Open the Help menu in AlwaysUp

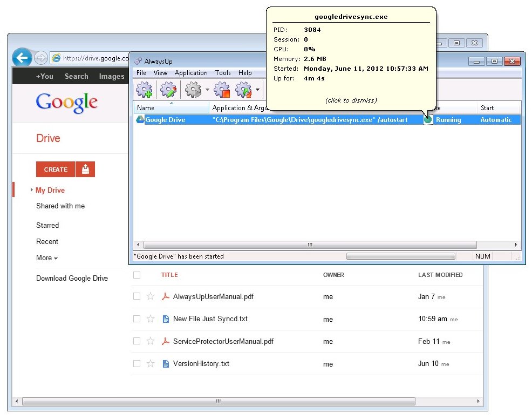245,73
